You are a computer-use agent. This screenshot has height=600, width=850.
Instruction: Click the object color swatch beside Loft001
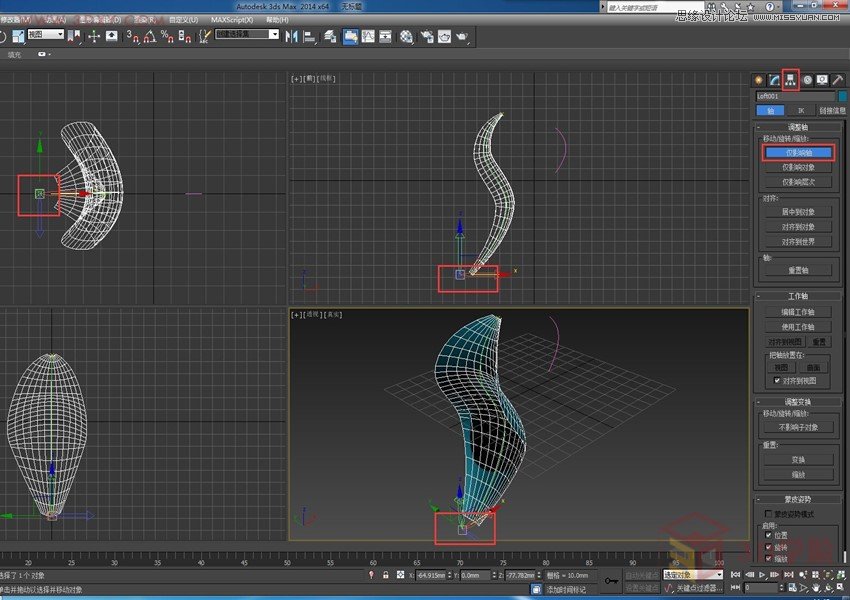click(x=842, y=96)
